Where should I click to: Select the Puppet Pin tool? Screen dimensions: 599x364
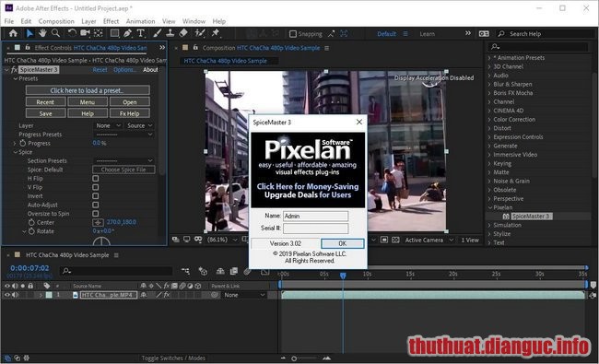[216, 33]
